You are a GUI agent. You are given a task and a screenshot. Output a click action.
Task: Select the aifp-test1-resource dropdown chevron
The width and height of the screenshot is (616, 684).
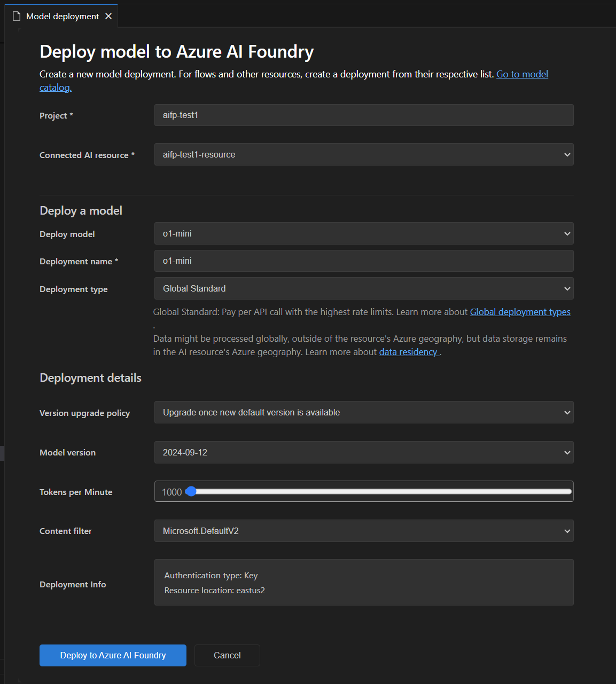pyautogui.click(x=567, y=154)
